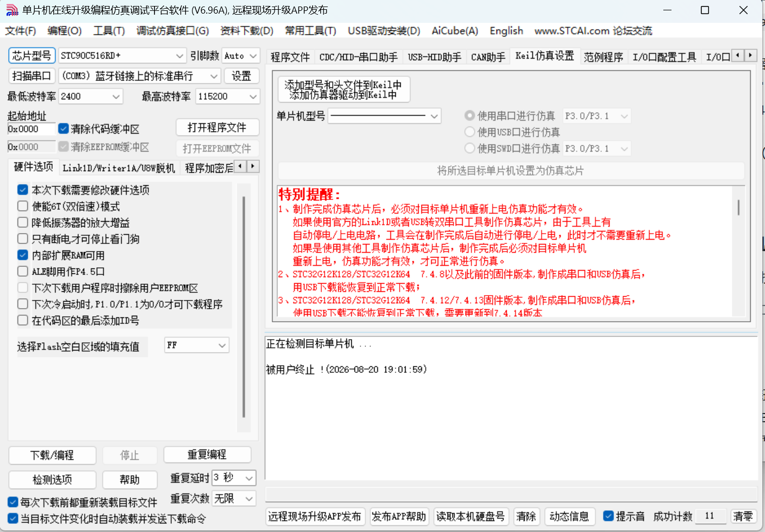Click 远程现场升级APP发布 button
The image size is (765, 532).
(x=315, y=516)
